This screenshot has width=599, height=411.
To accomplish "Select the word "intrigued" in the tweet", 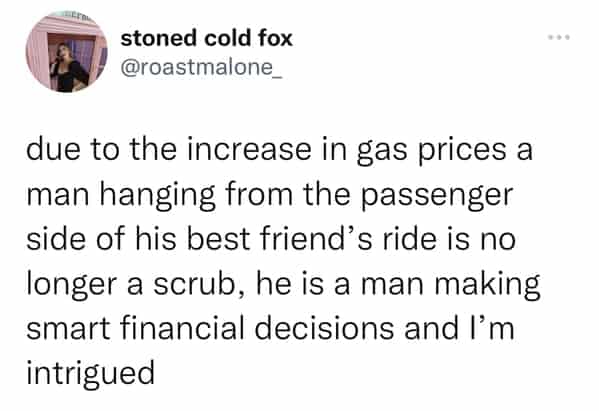I will coord(91,373).
